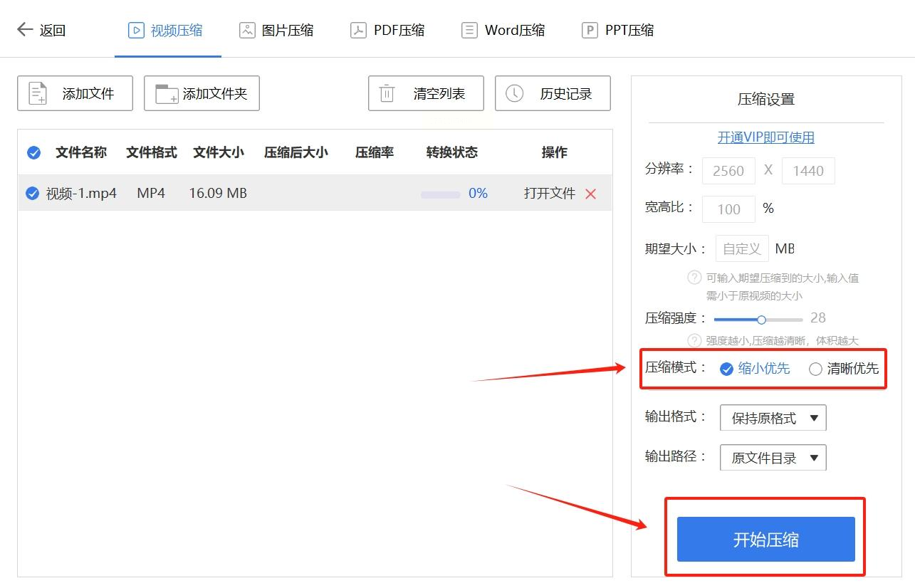The width and height of the screenshot is (915, 588).
Task: Toggle the select-all checkbox in the header
Action: pos(33,152)
